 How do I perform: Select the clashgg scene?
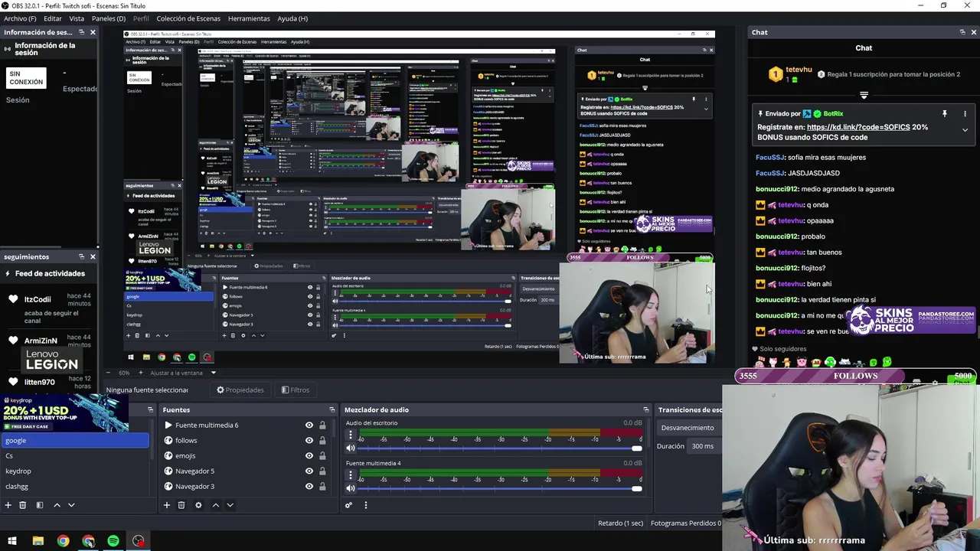[75, 487]
